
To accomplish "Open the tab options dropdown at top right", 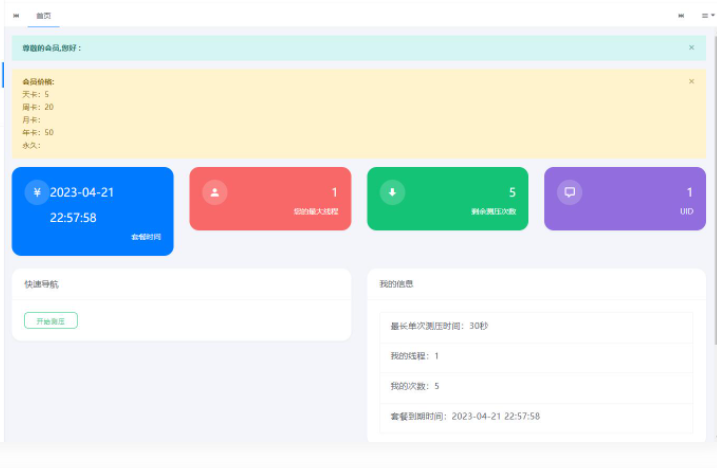I will 706,16.
